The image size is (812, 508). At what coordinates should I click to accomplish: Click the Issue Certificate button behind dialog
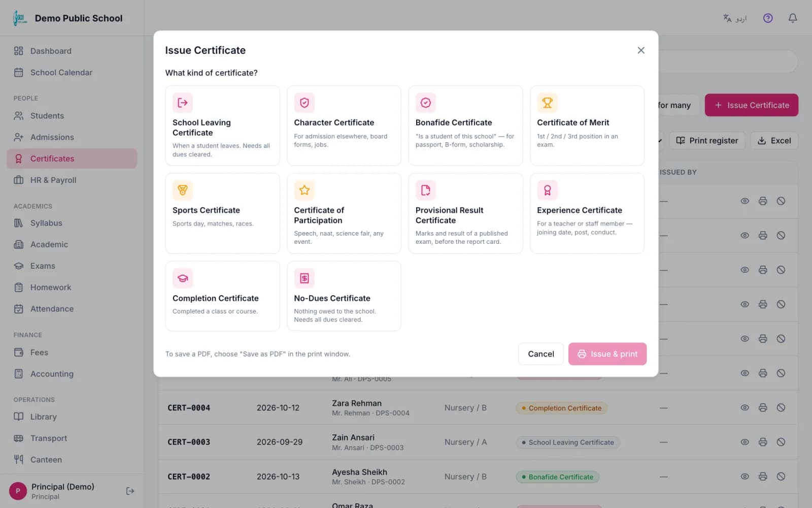(752, 105)
